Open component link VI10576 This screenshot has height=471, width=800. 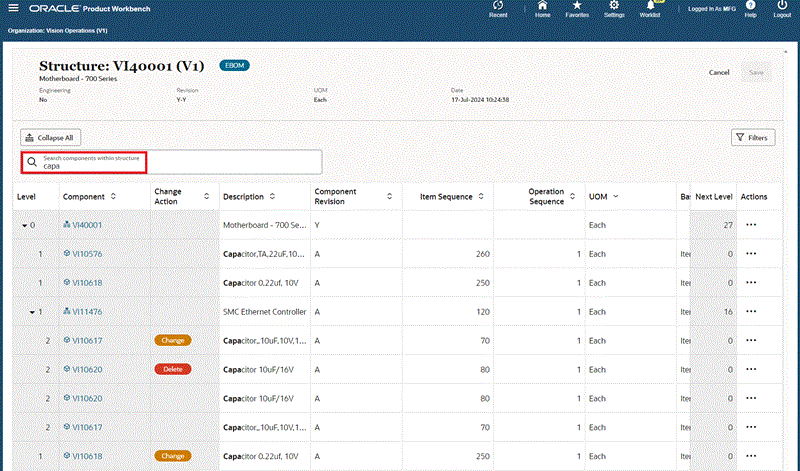point(87,254)
